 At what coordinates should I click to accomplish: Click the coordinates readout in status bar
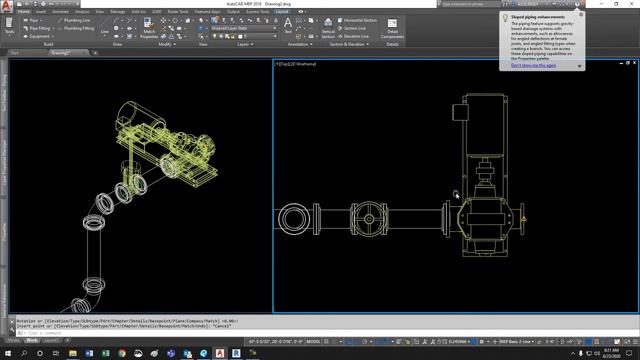click(276, 342)
